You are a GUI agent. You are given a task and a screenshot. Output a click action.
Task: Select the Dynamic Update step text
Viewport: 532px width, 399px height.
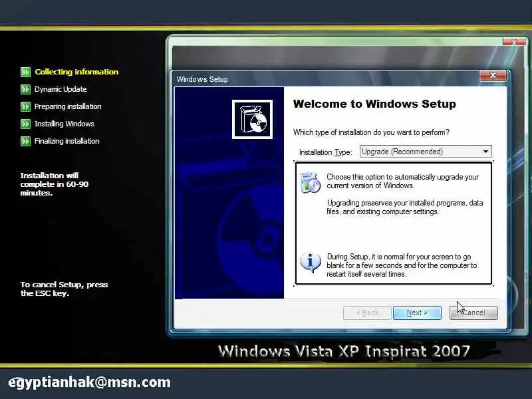61,89
